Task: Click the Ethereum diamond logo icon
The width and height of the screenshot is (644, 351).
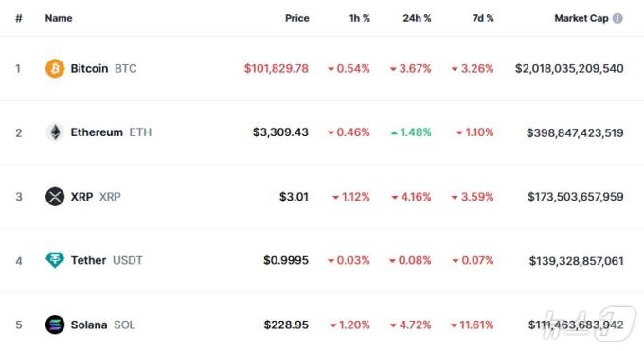Action: [x=55, y=132]
